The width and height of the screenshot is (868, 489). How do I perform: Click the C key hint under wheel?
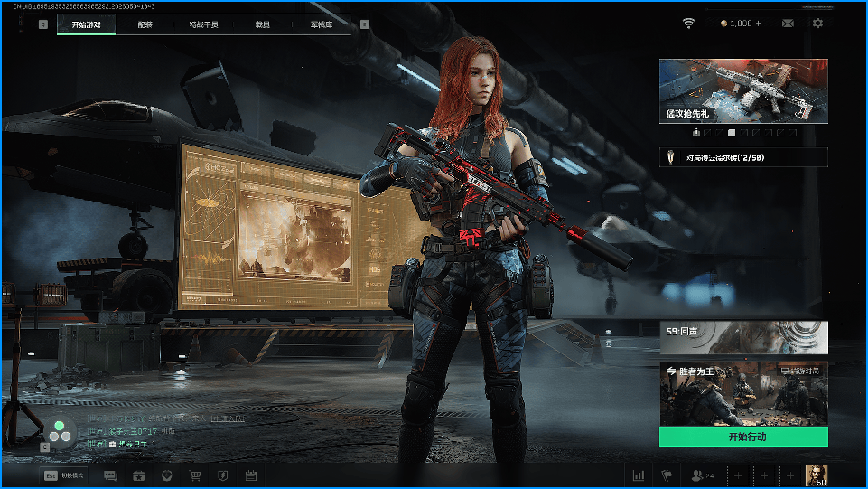[x=45, y=447]
